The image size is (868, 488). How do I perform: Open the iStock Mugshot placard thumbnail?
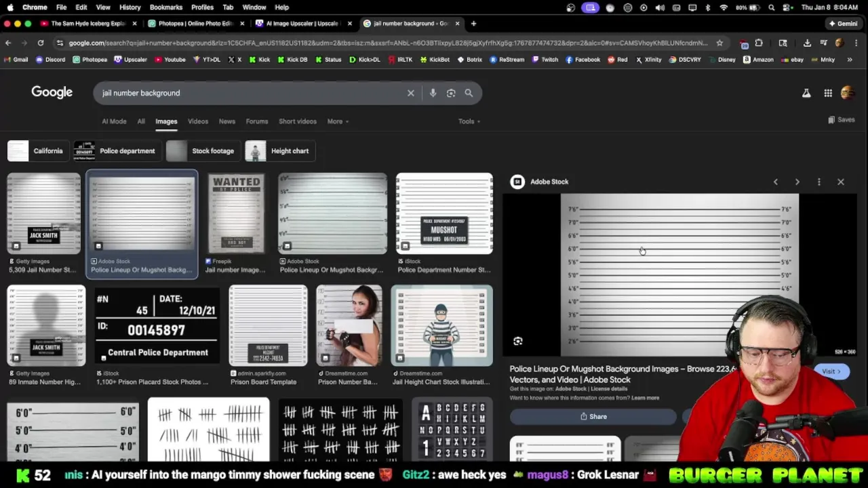tap(444, 213)
